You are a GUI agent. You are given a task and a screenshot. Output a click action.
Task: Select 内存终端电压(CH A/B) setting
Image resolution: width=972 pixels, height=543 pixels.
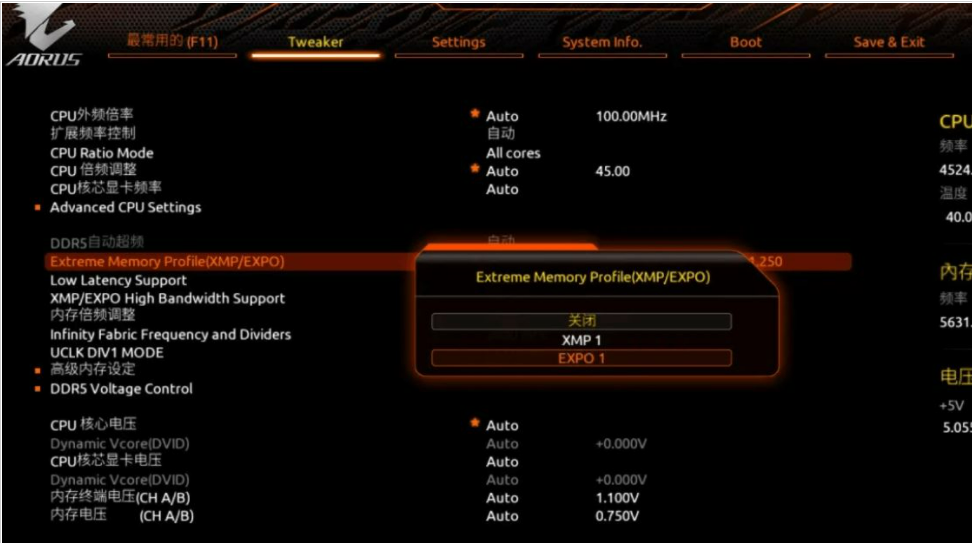click(x=120, y=497)
